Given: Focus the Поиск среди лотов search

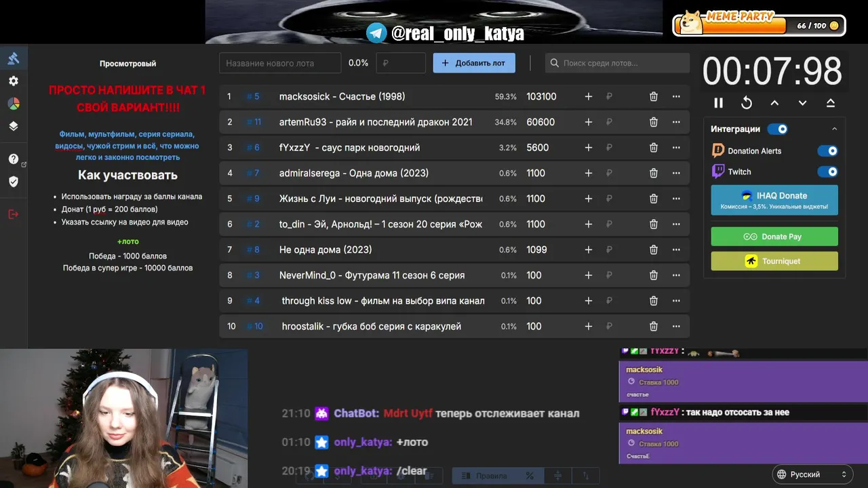Looking at the screenshot, I should (617, 63).
